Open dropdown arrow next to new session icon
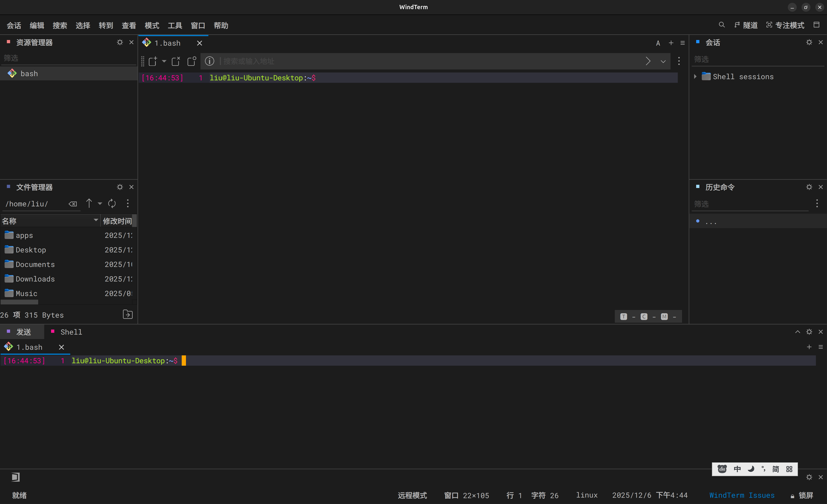827x504 pixels. [164, 61]
